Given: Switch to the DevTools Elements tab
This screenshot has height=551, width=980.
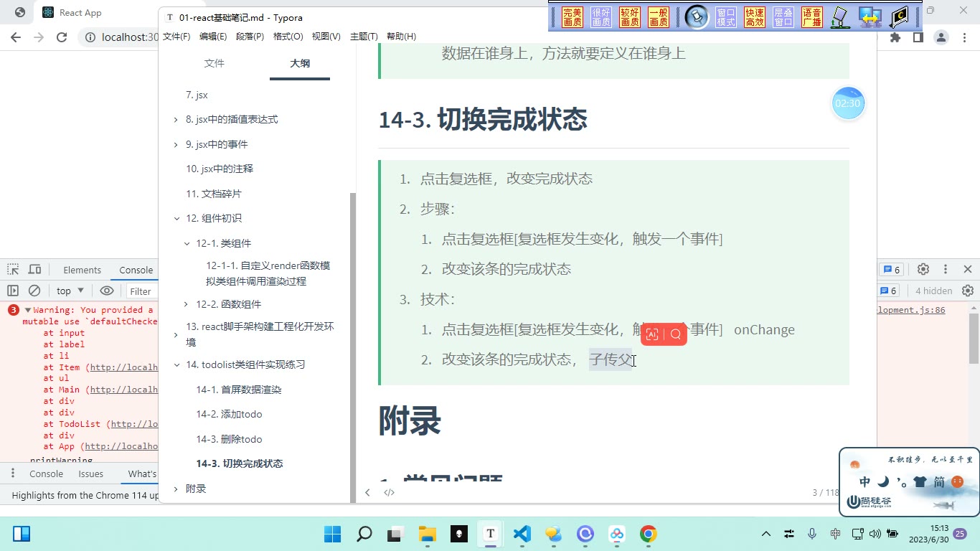Looking at the screenshot, I should (x=83, y=270).
